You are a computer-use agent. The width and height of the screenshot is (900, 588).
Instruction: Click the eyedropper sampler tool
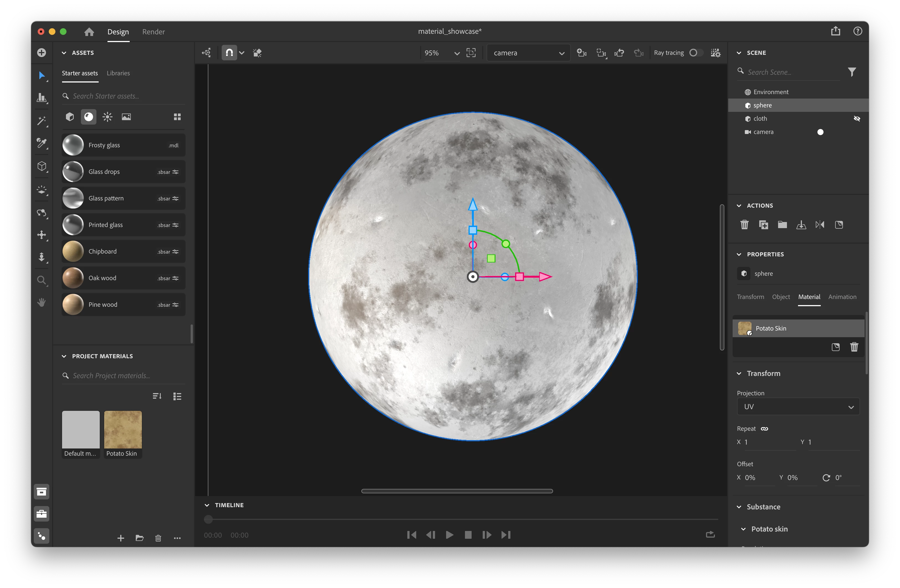click(42, 143)
